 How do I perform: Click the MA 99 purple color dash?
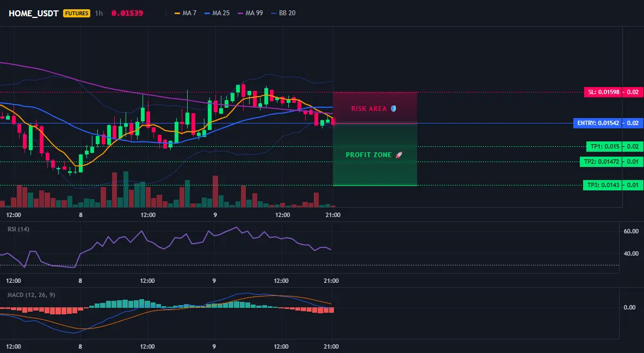pyautogui.click(x=240, y=13)
